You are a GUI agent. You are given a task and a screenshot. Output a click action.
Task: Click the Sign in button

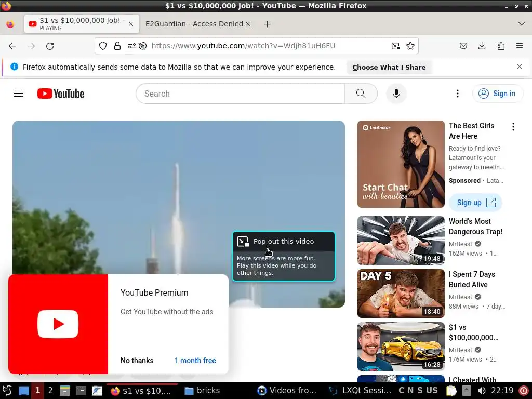(x=498, y=94)
